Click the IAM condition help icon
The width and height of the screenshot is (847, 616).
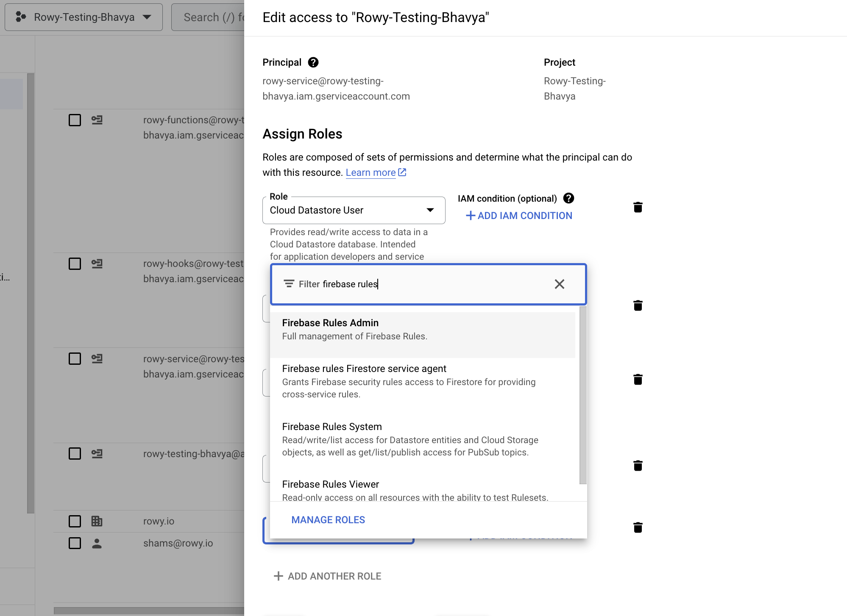568,198
